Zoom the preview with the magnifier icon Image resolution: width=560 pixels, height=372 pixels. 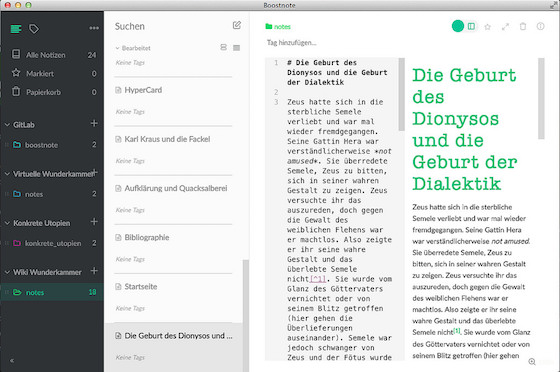tap(532, 362)
